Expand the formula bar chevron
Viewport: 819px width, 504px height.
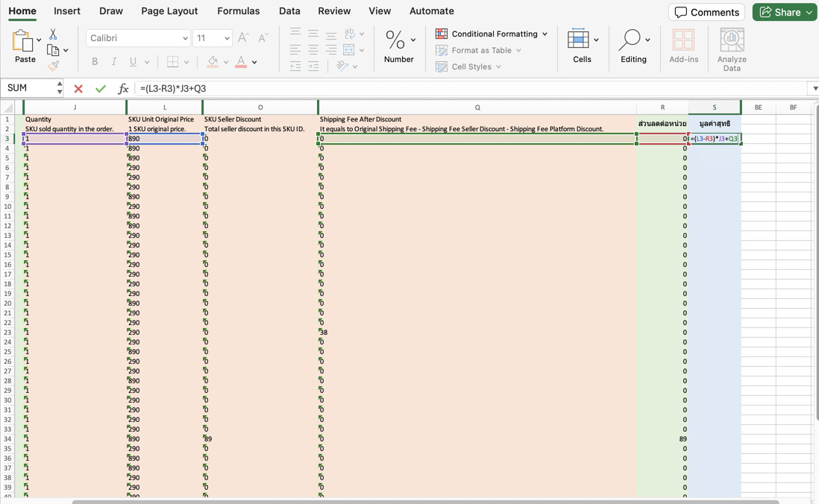[815, 89]
